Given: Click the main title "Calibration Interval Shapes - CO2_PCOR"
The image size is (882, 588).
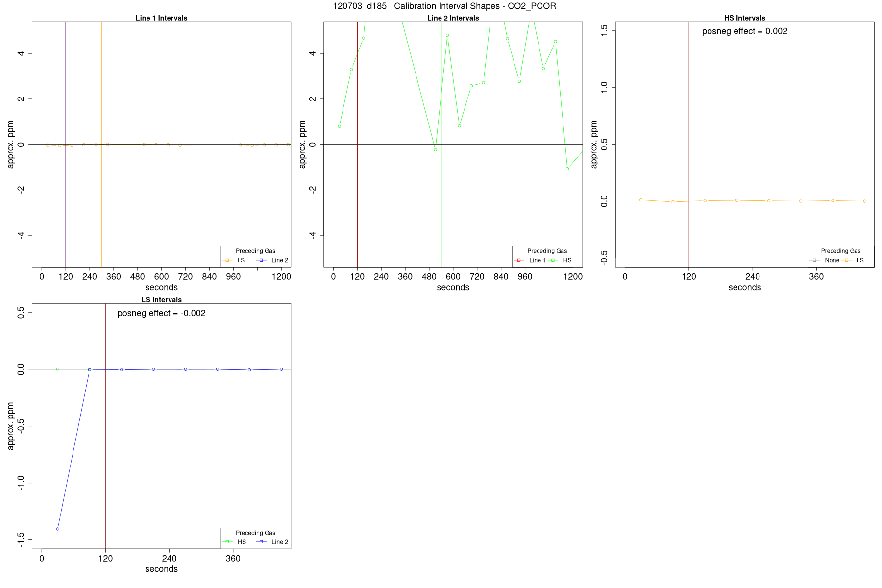Looking at the screenshot, I should coord(475,6).
